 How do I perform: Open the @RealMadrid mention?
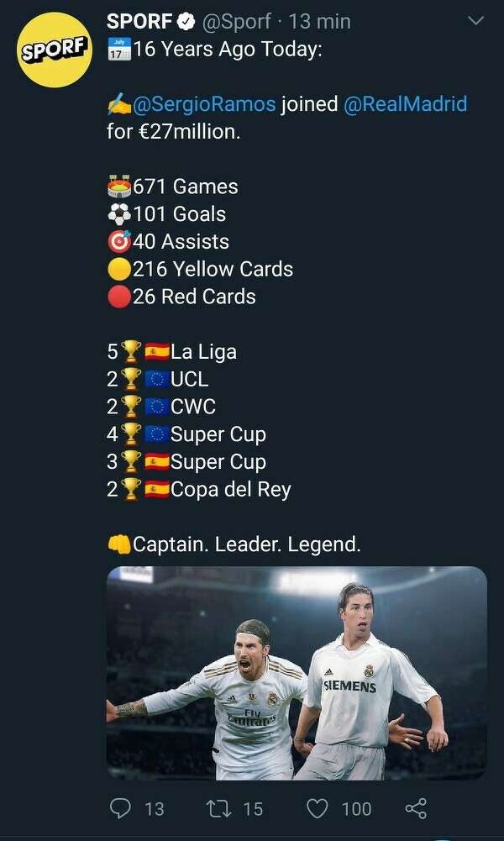click(406, 104)
